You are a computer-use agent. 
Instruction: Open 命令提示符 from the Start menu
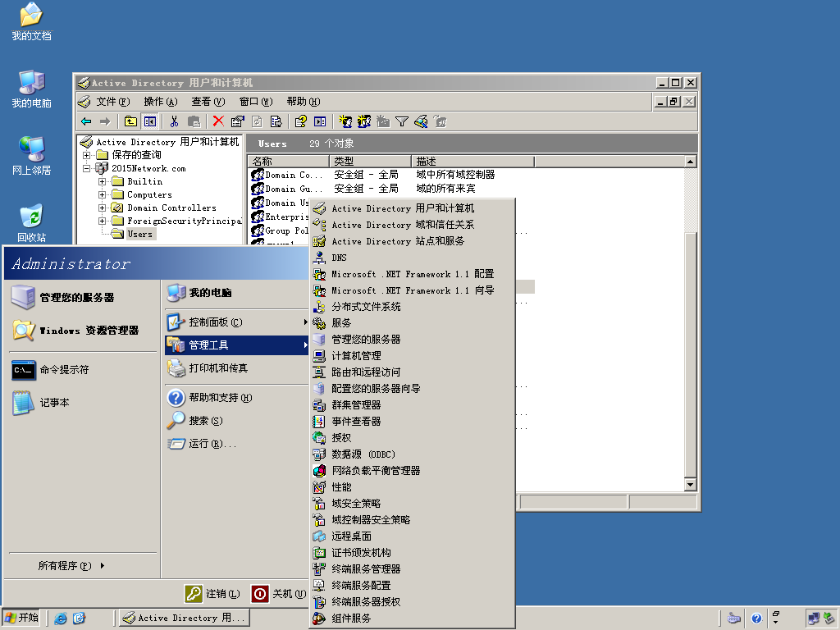pyautogui.click(x=83, y=370)
